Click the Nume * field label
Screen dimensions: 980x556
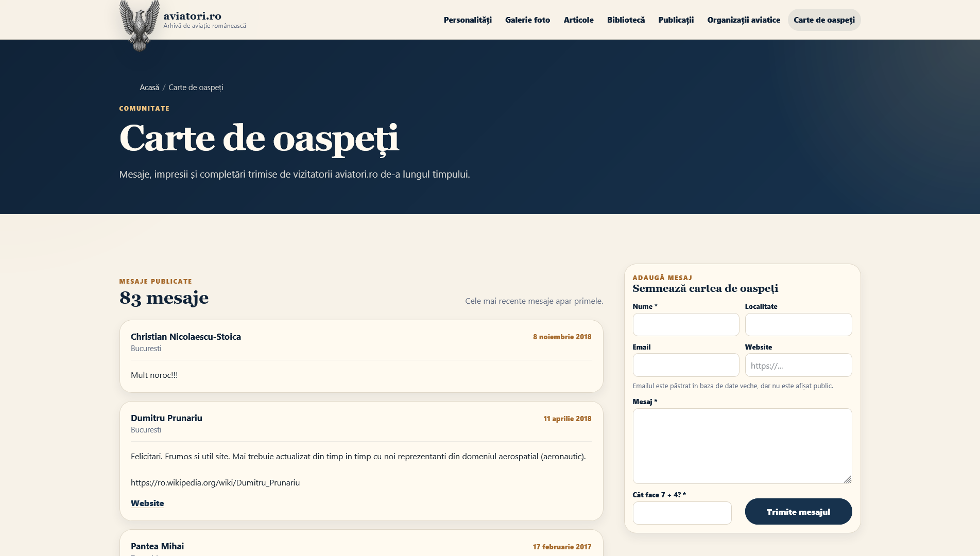tap(645, 306)
